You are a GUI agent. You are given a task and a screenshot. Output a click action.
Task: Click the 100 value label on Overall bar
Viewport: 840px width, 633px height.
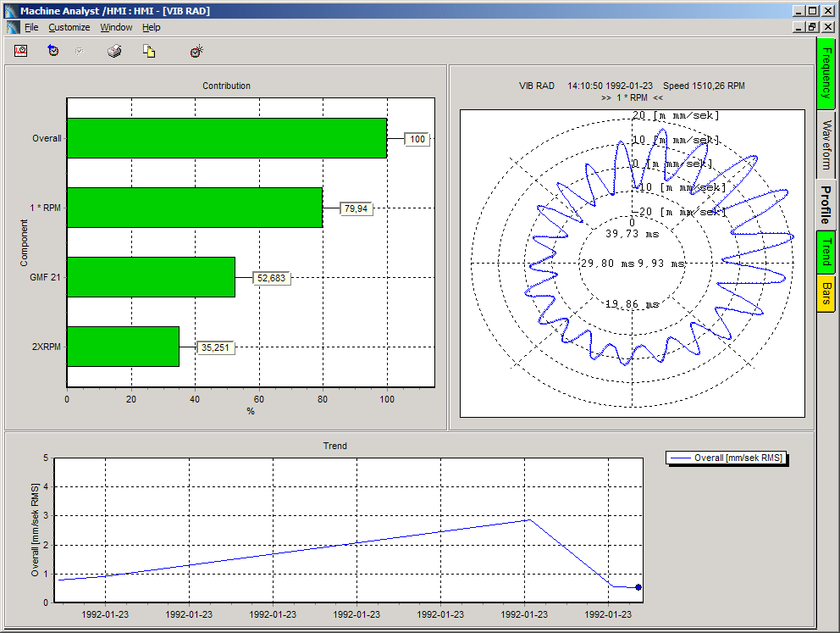(417, 139)
